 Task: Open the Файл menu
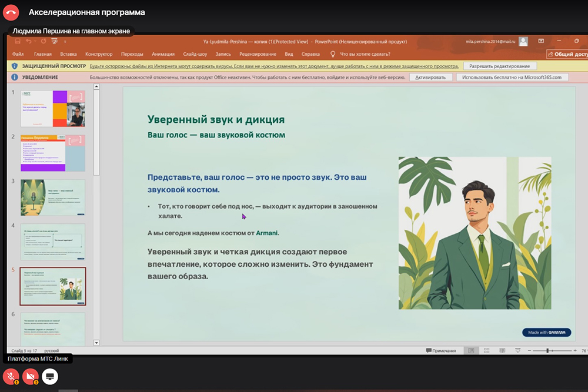(18, 54)
